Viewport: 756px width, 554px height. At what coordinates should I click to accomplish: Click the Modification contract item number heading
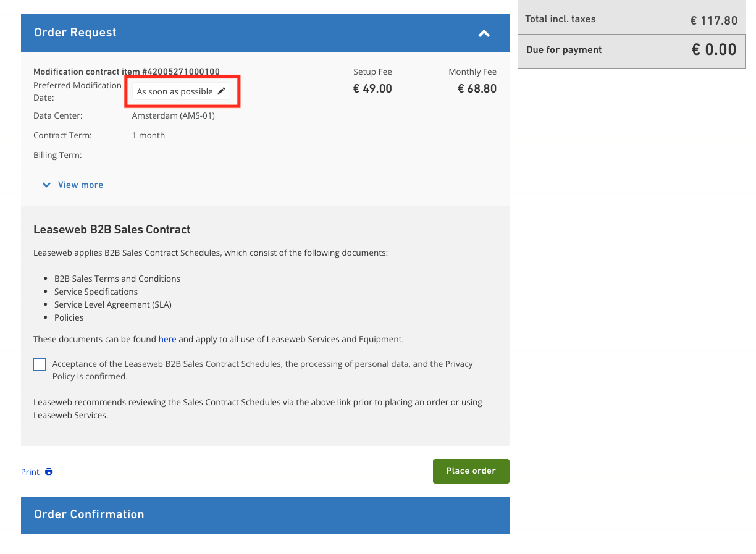coord(127,72)
